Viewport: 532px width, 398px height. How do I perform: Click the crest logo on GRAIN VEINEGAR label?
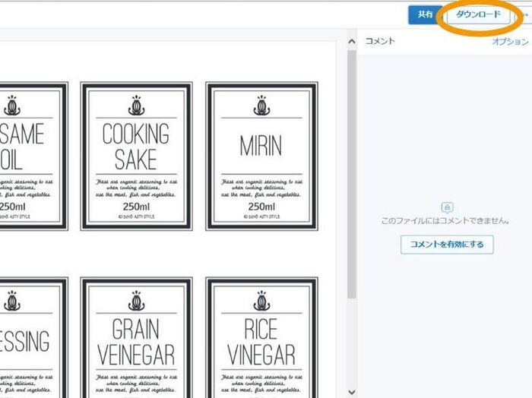(x=136, y=301)
